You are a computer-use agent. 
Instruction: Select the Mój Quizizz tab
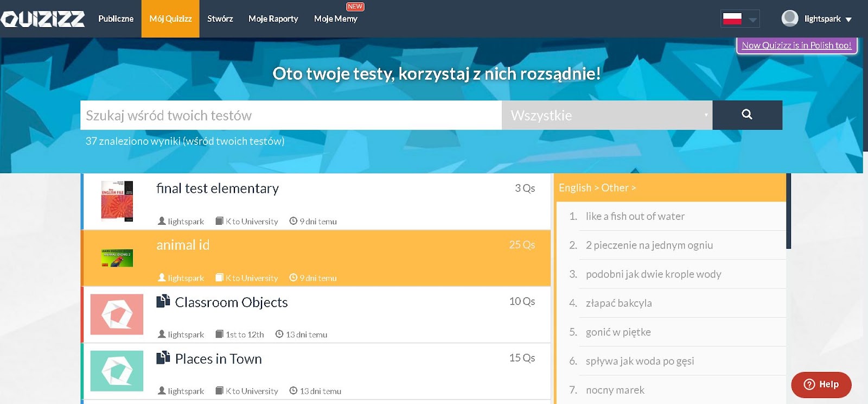(170, 18)
